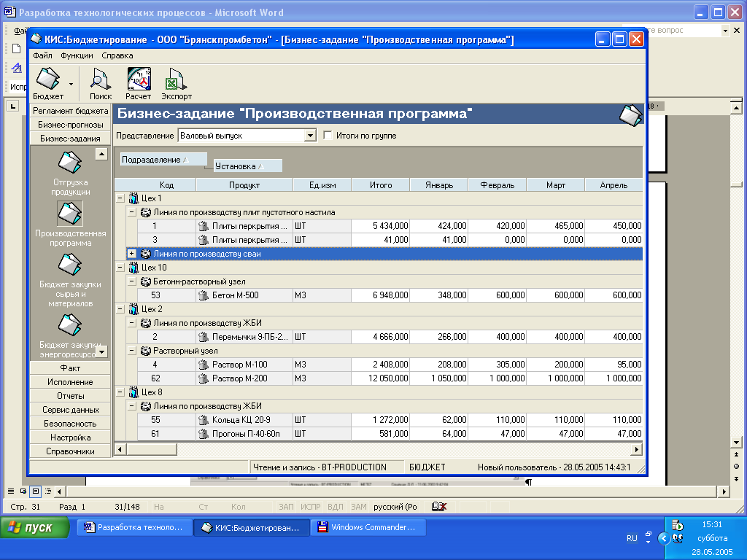
Task: Click the Итого column header
Action: pos(381,184)
